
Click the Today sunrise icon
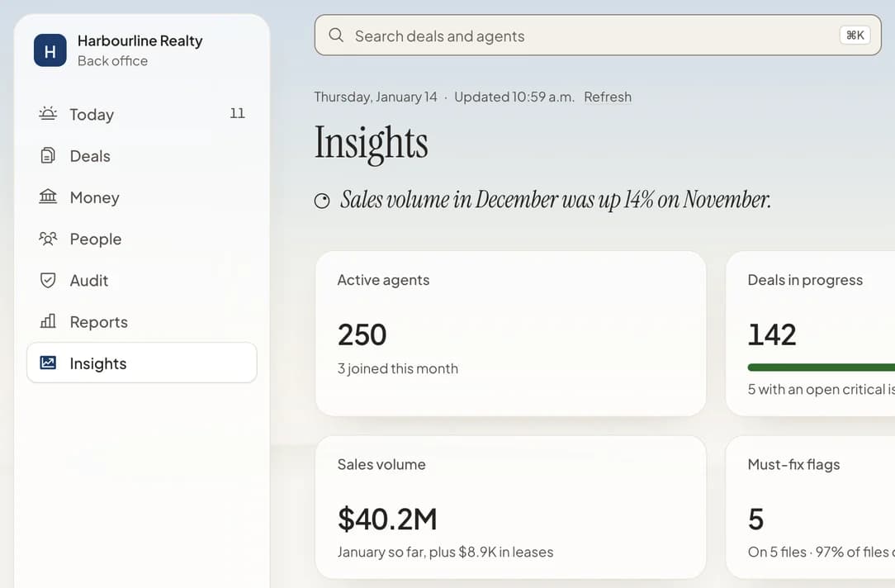tap(48, 114)
